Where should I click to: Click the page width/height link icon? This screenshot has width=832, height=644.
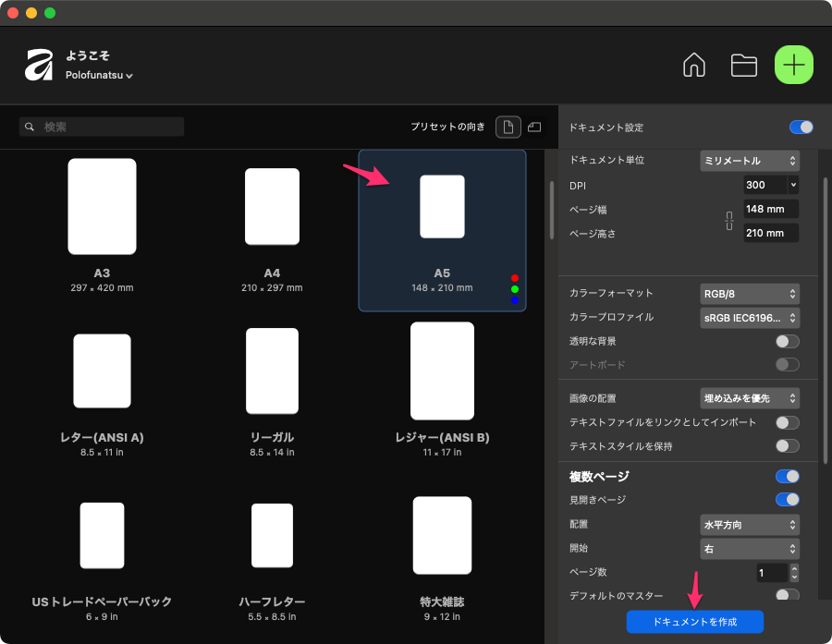tap(728, 222)
